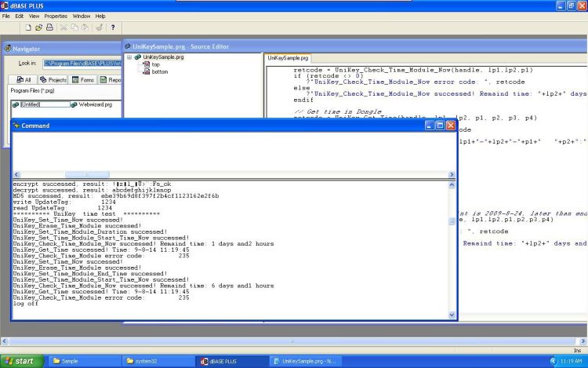The height and width of the screenshot is (368, 588).
Task: Click the main window left scroll arrow
Action: pos(4,341)
